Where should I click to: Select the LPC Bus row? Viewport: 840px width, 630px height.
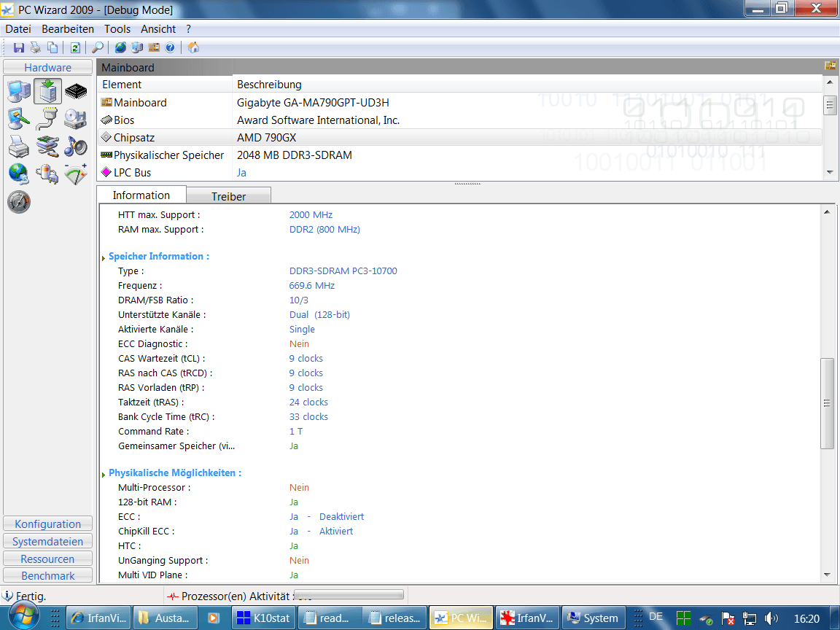click(x=459, y=173)
